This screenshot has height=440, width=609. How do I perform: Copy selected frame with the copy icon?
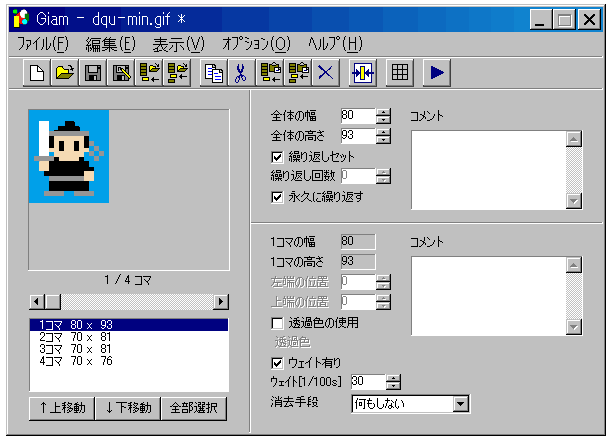[x=214, y=73]
